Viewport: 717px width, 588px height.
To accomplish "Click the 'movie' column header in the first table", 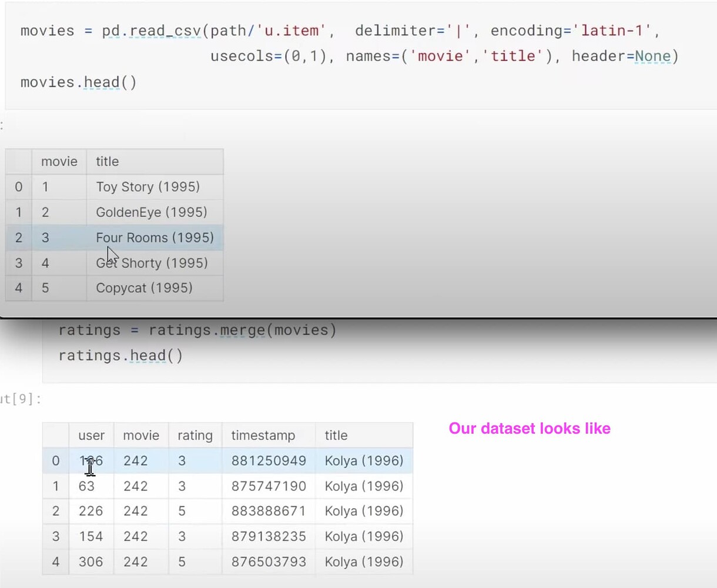I will click(59, 161).
